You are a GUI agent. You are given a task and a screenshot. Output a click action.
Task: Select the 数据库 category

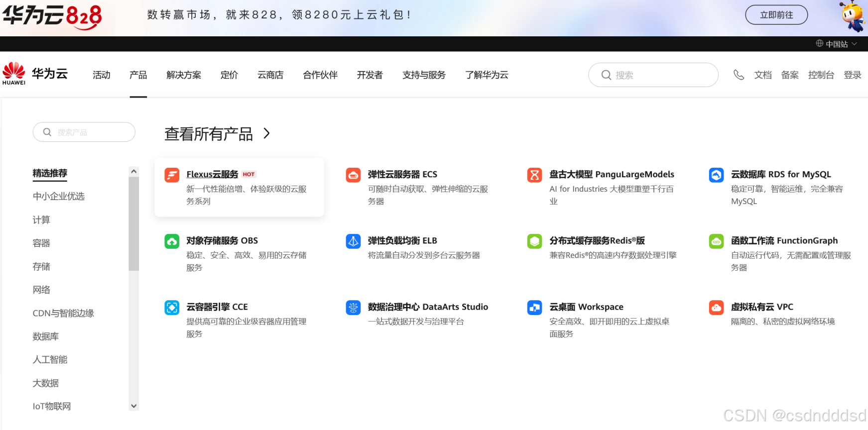[46, 336]
